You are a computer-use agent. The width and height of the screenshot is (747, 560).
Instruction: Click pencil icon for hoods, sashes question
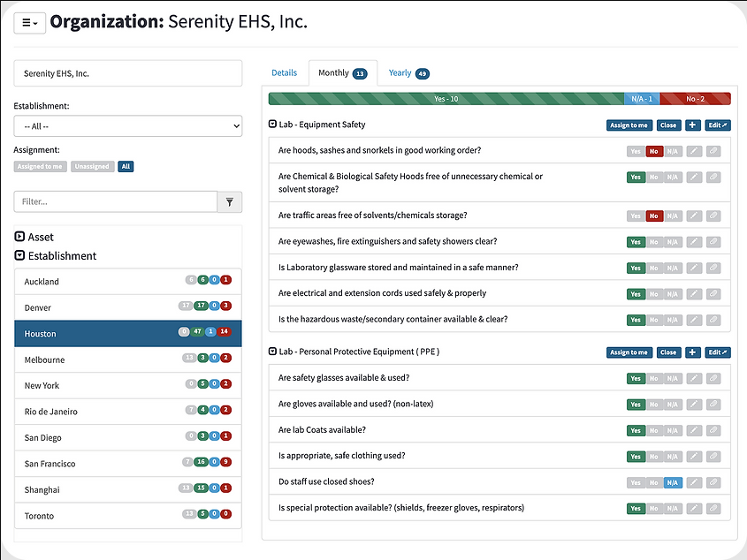coord(694,151)
